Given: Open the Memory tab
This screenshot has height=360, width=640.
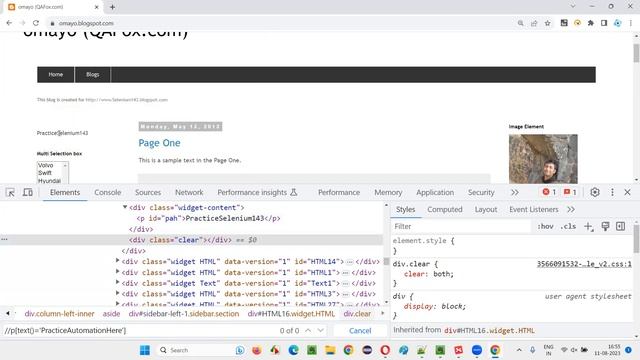Looking at the screenshot, I should pyautogui.click(x=388, y=192).
